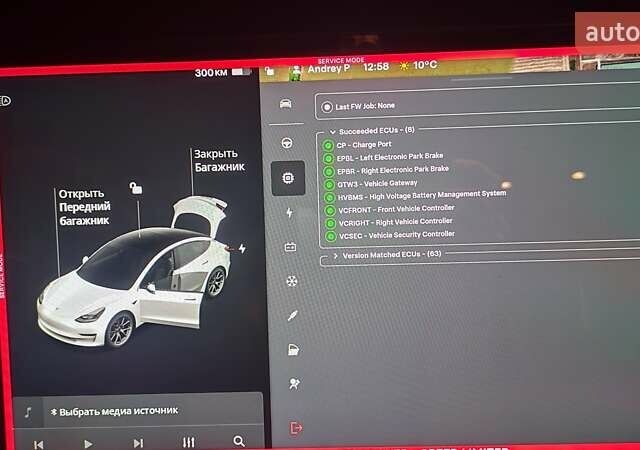Open the airbag occupant safety icon

294,384
